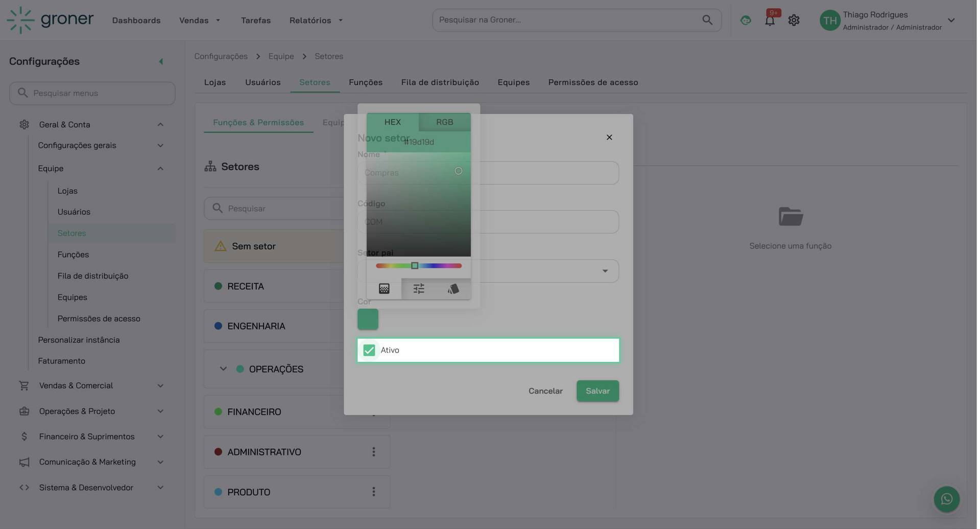Open the Vendas dropdown in top bar
980x529 pixels.
(199, 20)
